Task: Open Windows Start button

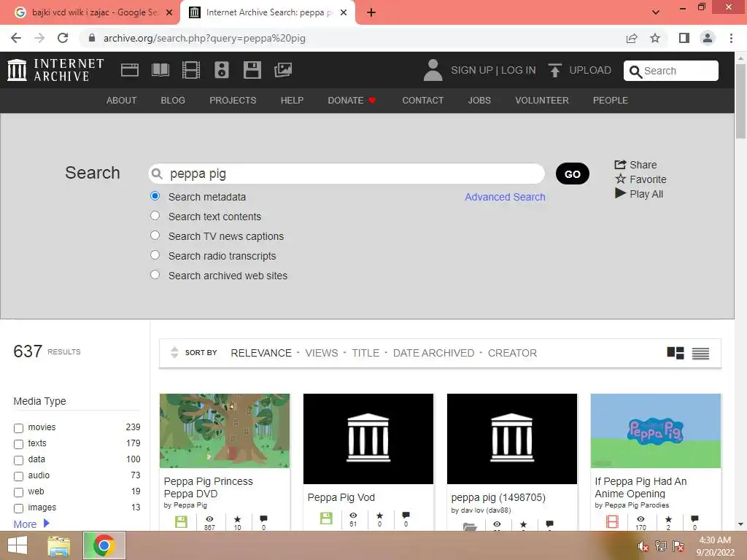Action: [18, 545]
